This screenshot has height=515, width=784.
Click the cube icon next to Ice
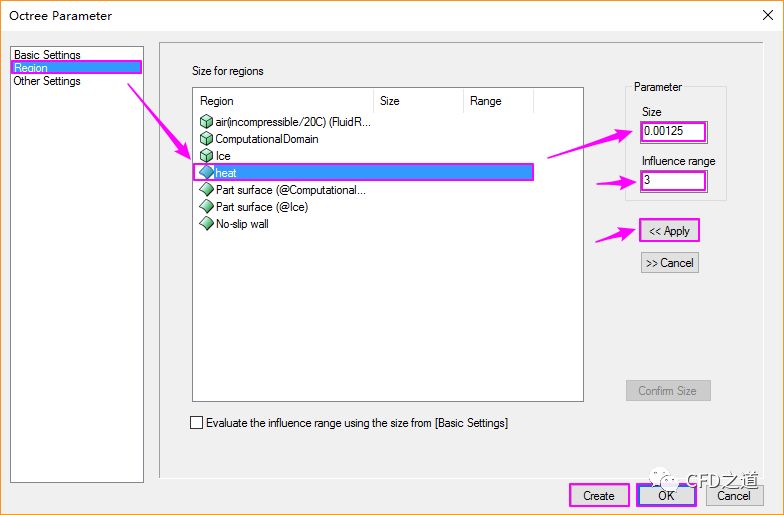pyautogui.click(x=206, y=156)
